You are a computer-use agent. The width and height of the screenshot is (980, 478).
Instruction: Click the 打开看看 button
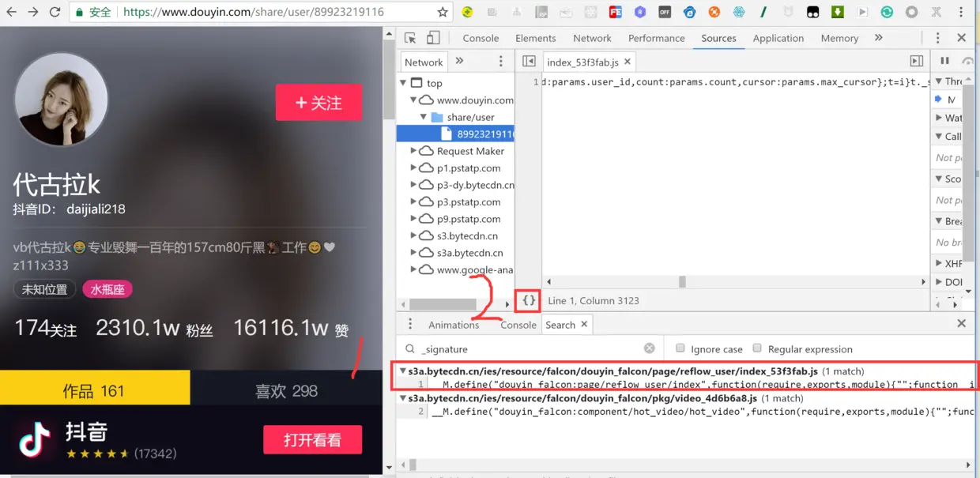(x=312, y=440)
